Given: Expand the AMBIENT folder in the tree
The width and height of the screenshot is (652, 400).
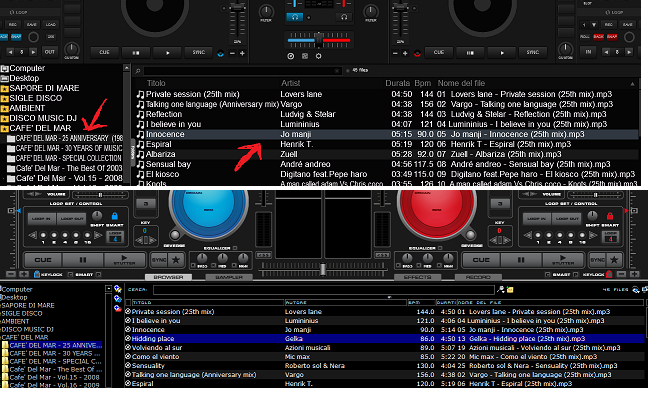Looking at the screenshot, I should pyautogui.click(x=5, y=108).
